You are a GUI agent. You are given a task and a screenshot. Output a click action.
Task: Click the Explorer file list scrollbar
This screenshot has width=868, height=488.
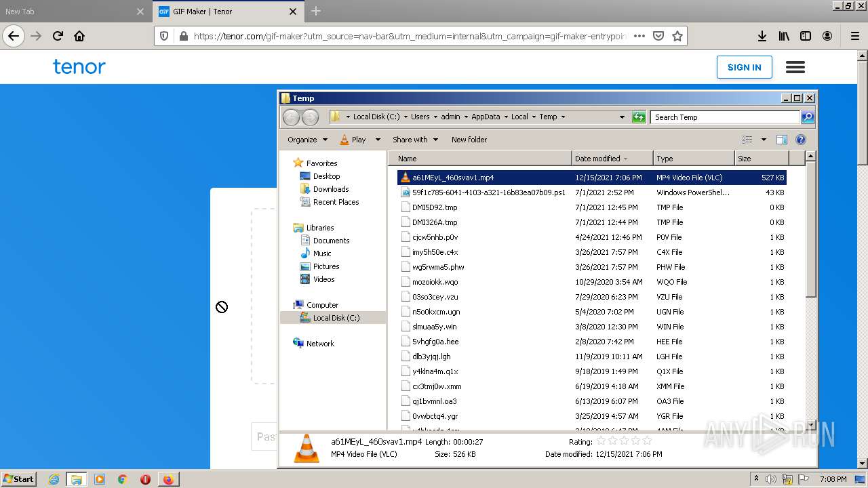point(810,228)
